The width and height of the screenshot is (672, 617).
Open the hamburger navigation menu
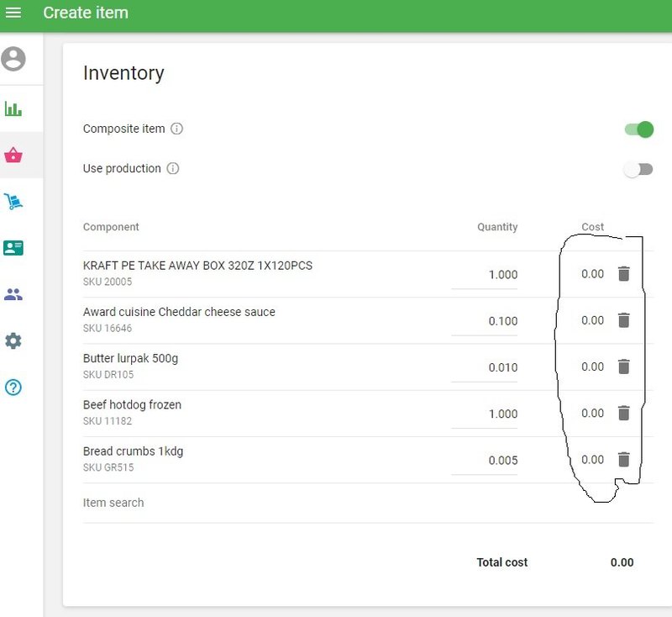[13, 13]
